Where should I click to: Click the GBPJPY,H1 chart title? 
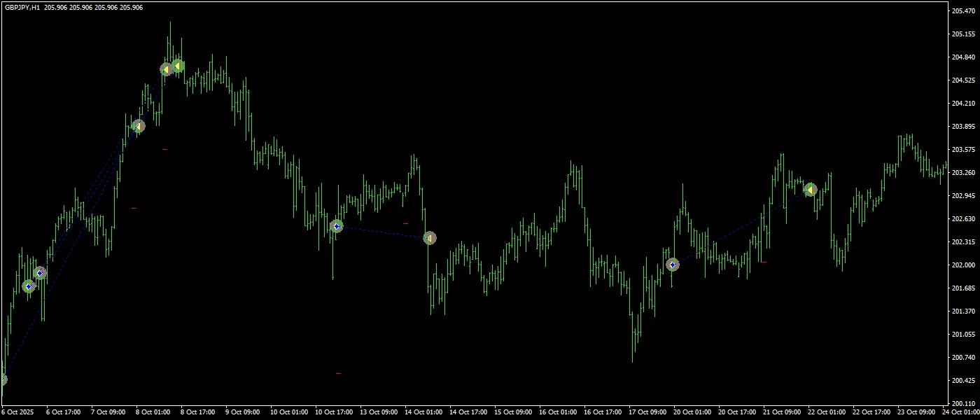pyautogui.click(x=22, y=7)
